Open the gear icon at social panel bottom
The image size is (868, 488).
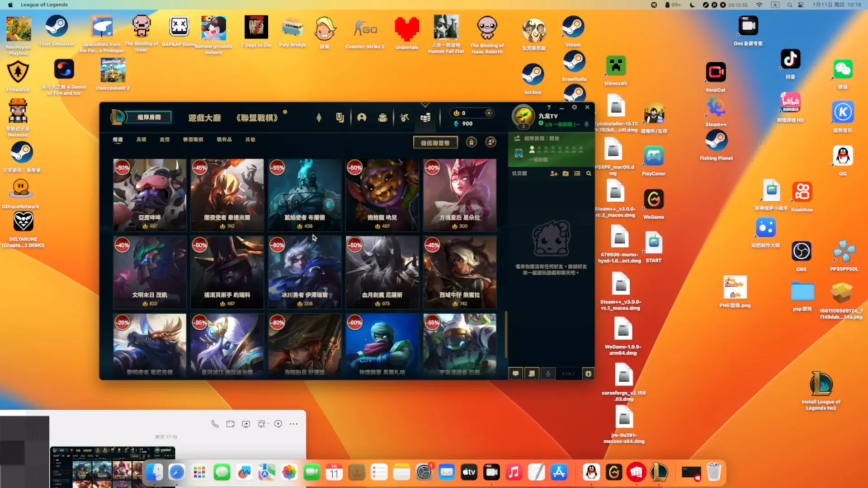(x=588, y=374)
